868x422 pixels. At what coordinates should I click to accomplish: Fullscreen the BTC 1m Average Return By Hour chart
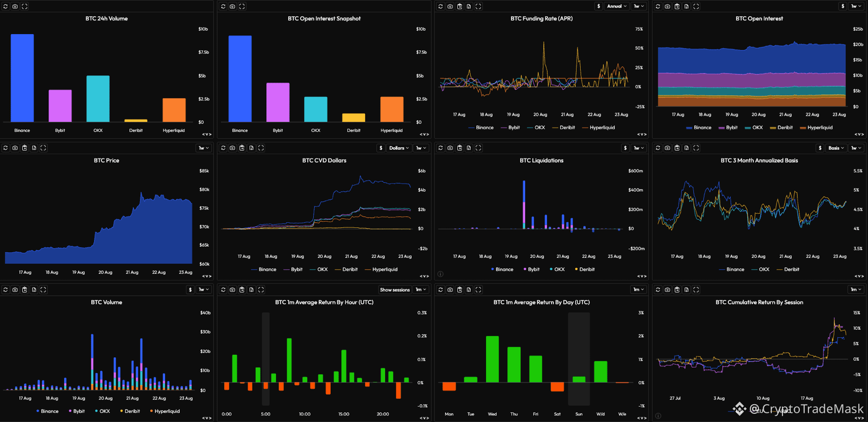[x=261, y=290]
